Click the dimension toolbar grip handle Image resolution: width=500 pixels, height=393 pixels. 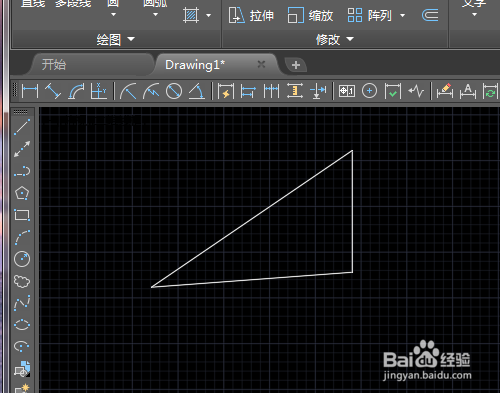(15, 90)
